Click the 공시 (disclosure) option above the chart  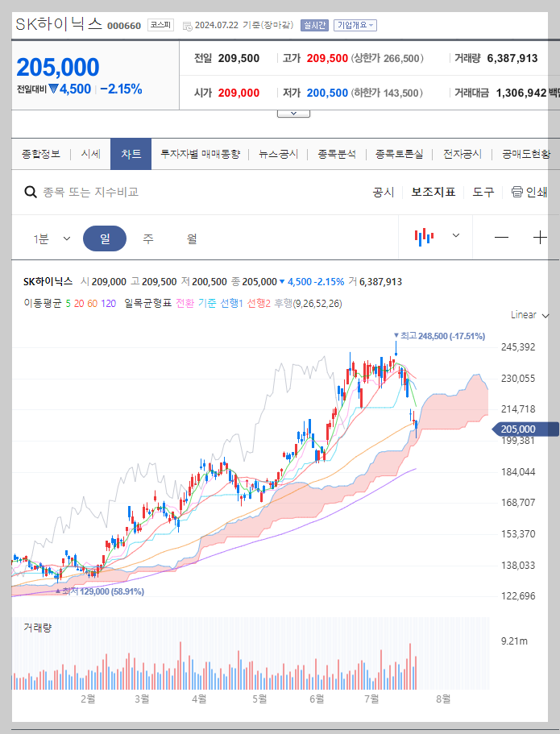pyautogui.click(x=382, y=193)
